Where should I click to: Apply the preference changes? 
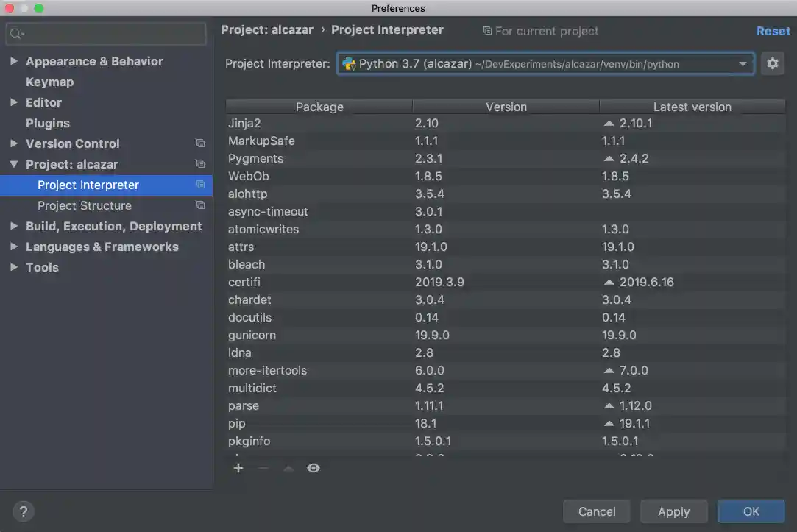[673, 511]
